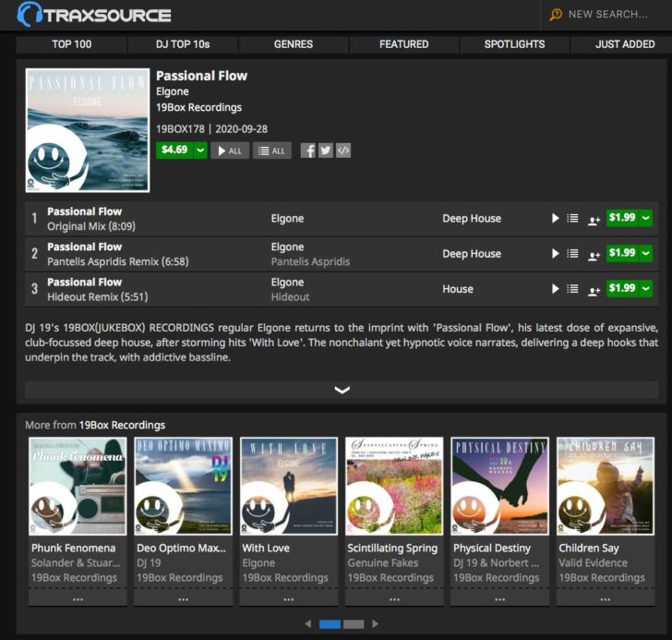Expand the options under Scintillating Spring
The height and width of the screenshot is (640, 672).
tap(394, 598)
